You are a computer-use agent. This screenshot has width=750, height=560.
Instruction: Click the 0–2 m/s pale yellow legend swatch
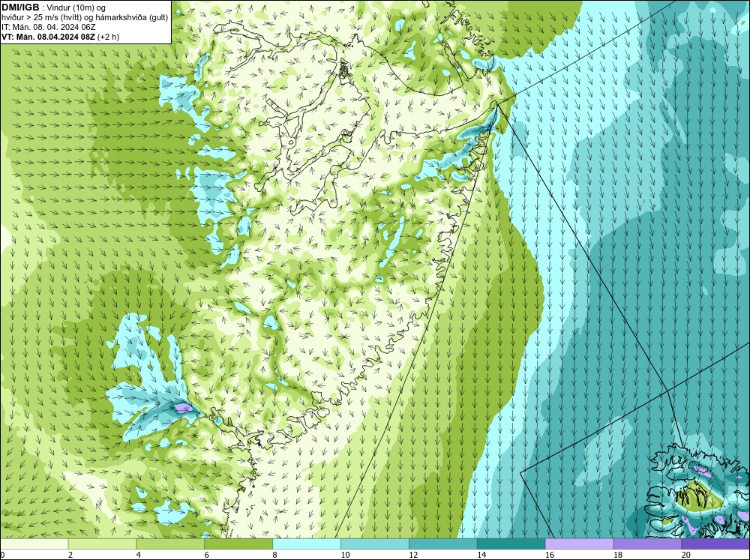[x=34, y=544]
